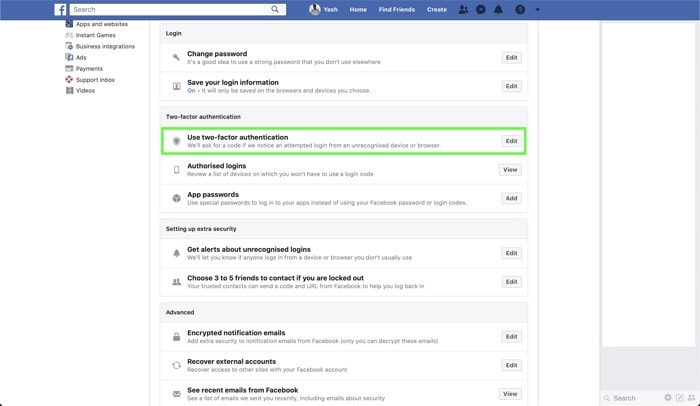This screenshot has width=700, height=406.
Task: Click the Encrypted notification emails title
Action: (x=236, y=333)
